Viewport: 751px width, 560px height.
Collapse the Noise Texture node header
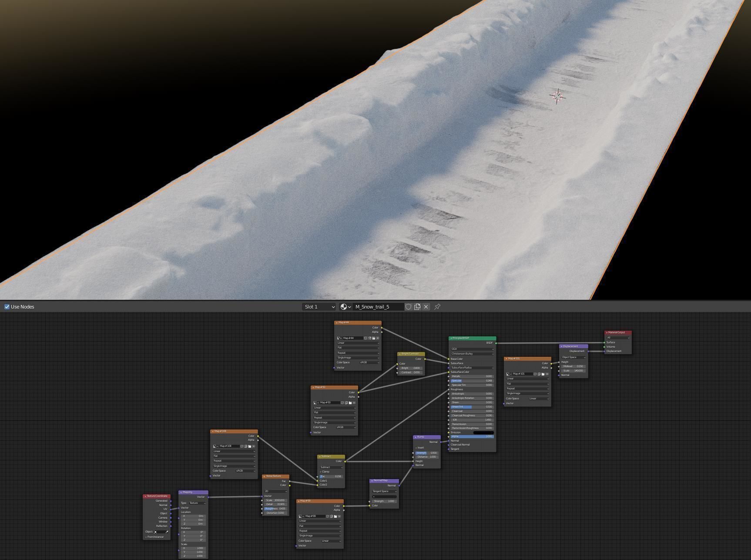pos(264,476)
